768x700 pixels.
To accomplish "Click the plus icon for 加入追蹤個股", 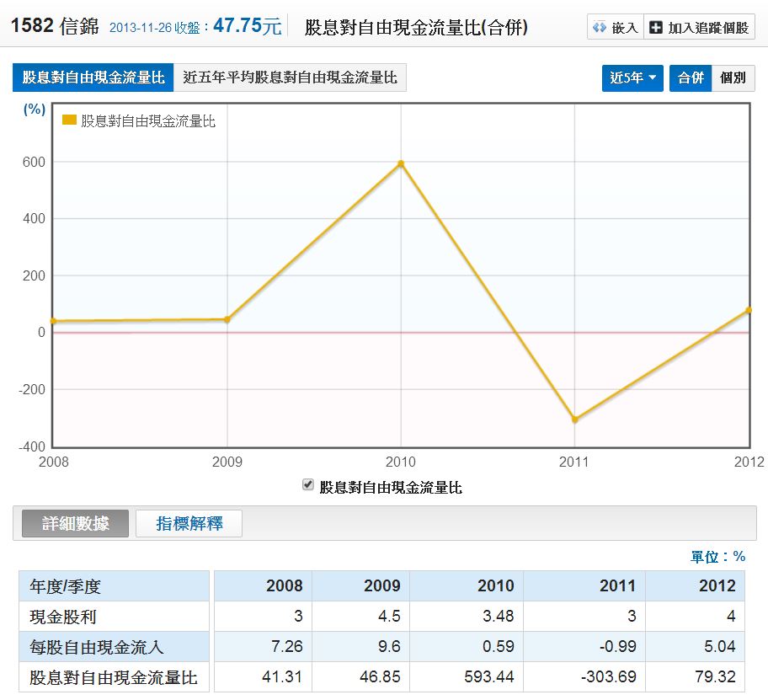I will pos(657,28).
